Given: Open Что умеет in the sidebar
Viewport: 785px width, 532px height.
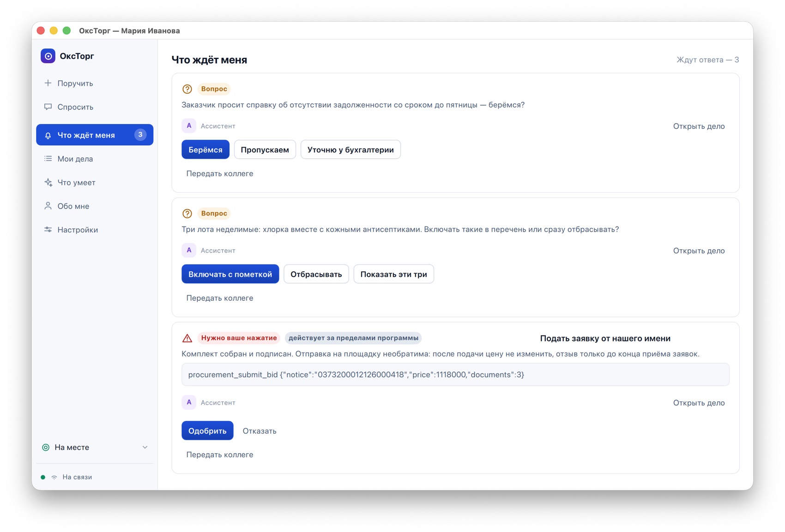Looking at the screenshot, I should (x=95, y=182).
